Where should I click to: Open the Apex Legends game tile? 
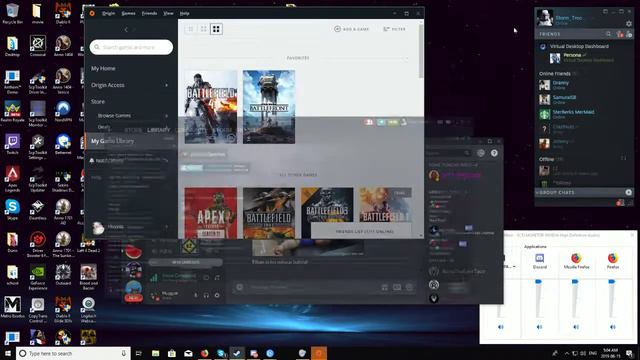(211, 213)
